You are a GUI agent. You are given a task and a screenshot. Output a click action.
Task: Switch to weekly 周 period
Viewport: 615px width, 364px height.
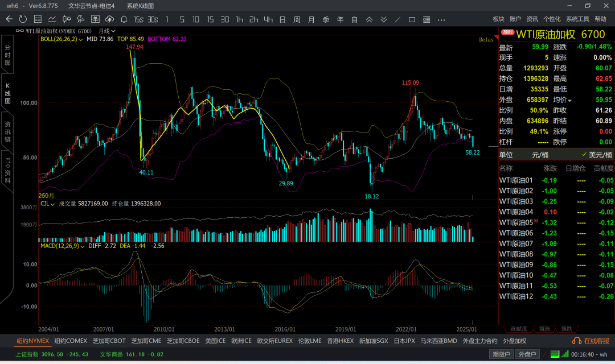[x=297, y=19]
